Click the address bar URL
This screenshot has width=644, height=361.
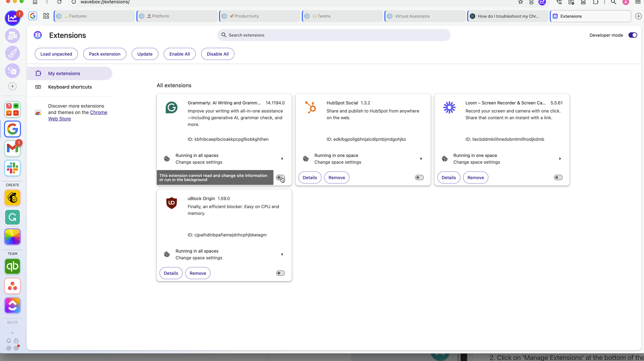[105, 2]
